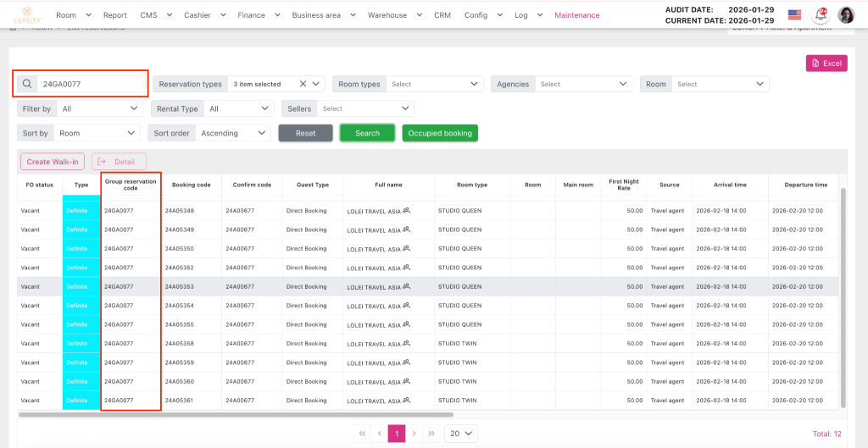868x448 pixels.
Task: Change the page size 20 dropdown
Action: [462, 433]
